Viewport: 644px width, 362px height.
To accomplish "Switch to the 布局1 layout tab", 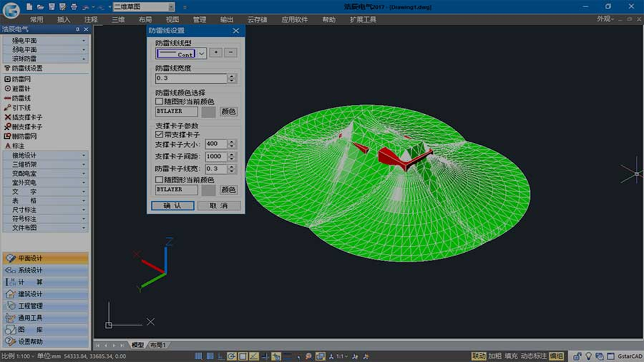I will pos(158,345).
